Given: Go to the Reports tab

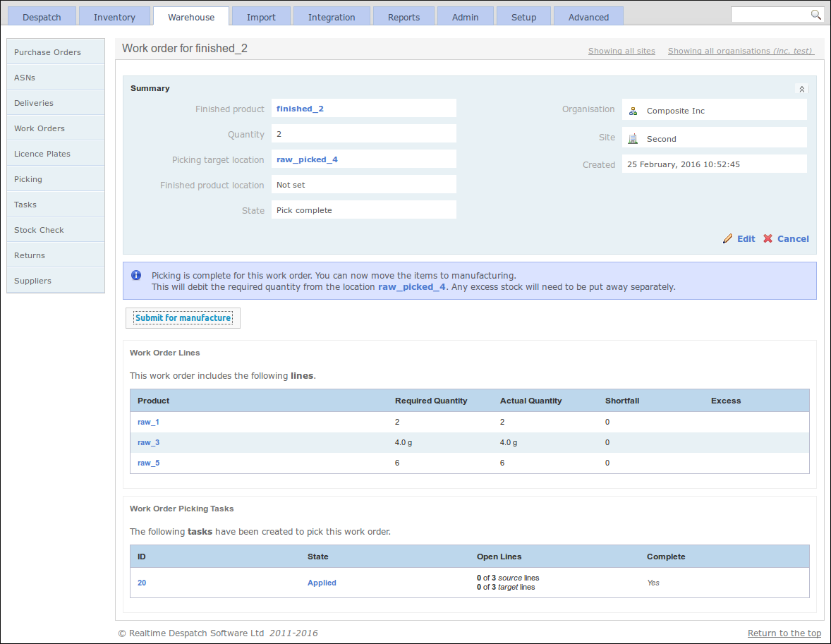Looking at the screenshot, I should tap(404, 17).
